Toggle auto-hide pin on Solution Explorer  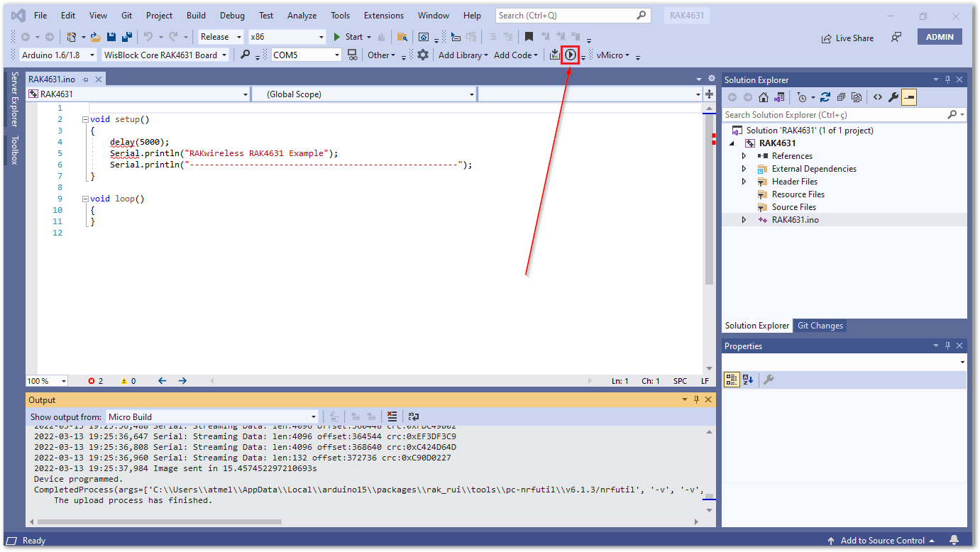pos(947,79)
